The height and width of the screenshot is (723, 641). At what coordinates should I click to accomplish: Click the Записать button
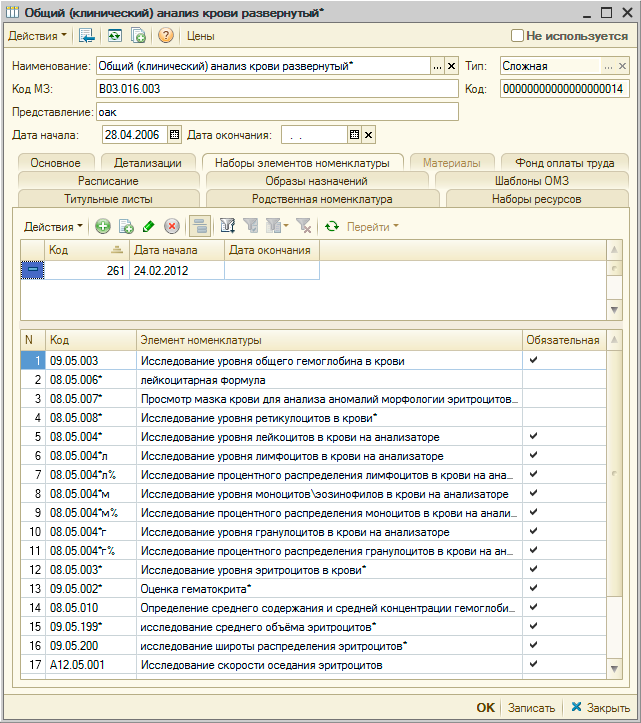tap(531, 707)
